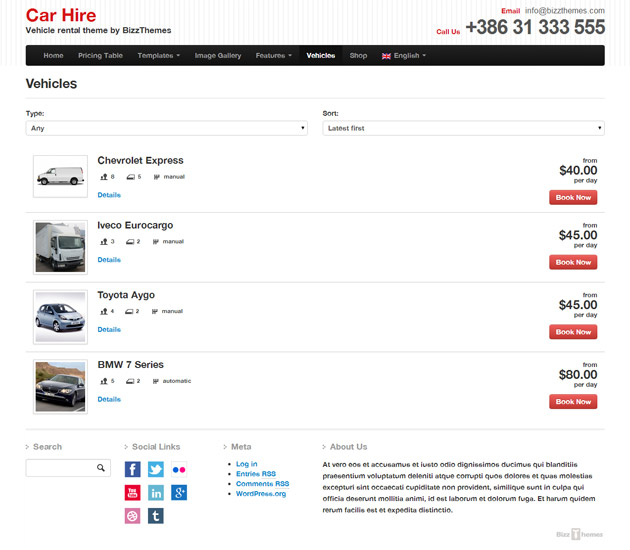
Task: View Details for Iveco Eurocargo
Action: pyautogui.click(x=109, y=260)
